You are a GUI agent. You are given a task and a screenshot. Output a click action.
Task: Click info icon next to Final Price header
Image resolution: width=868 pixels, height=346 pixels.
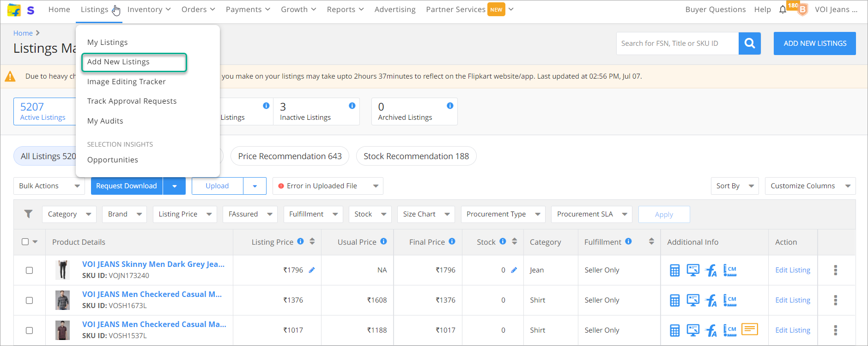(x=452, y=241)
